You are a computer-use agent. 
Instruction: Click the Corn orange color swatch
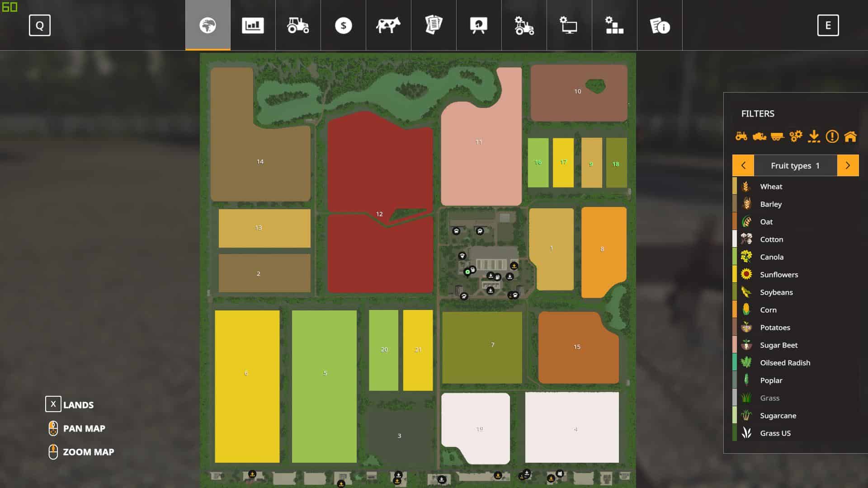[x=735, y=310]
